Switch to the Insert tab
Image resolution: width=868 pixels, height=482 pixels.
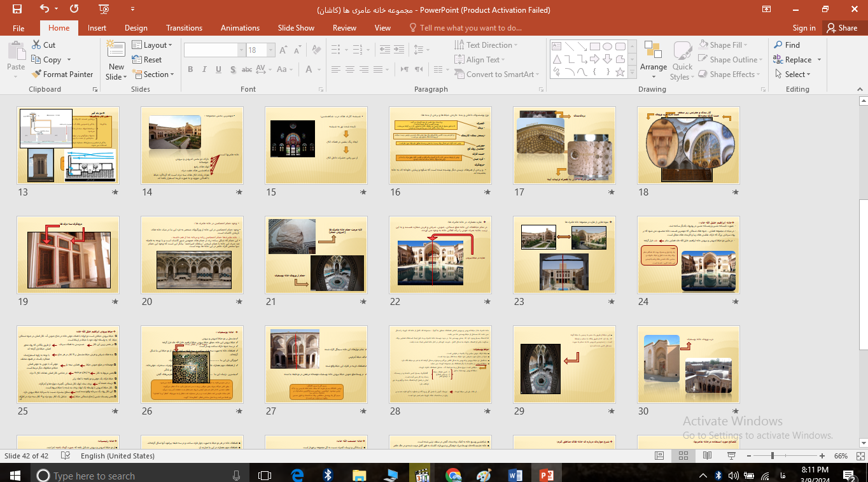(x=97, y=28)
